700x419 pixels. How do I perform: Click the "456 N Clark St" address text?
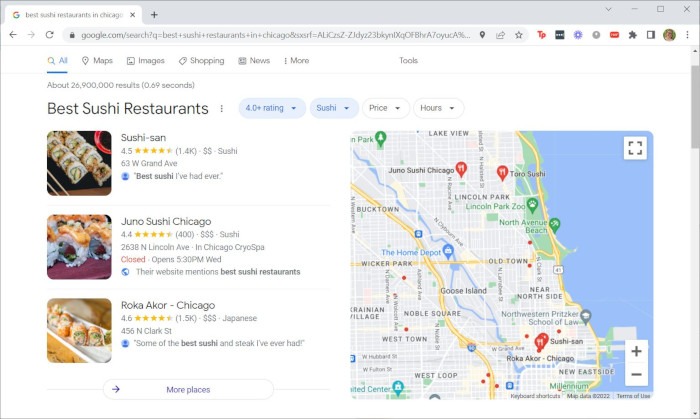click(146, 331)
